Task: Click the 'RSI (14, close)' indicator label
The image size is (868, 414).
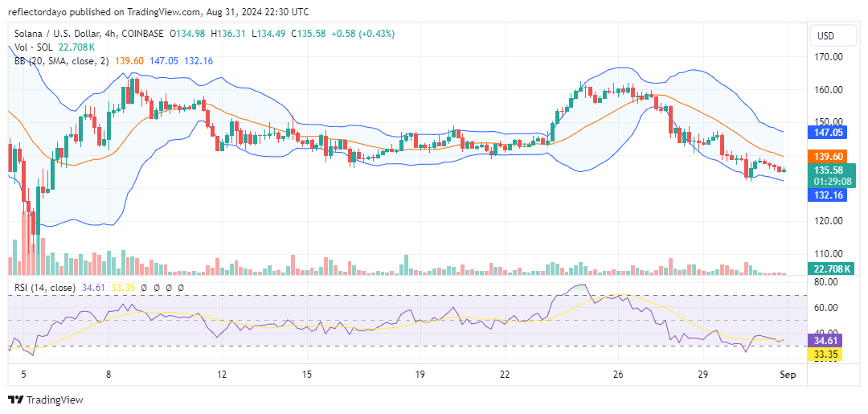Action: (46, 288)
